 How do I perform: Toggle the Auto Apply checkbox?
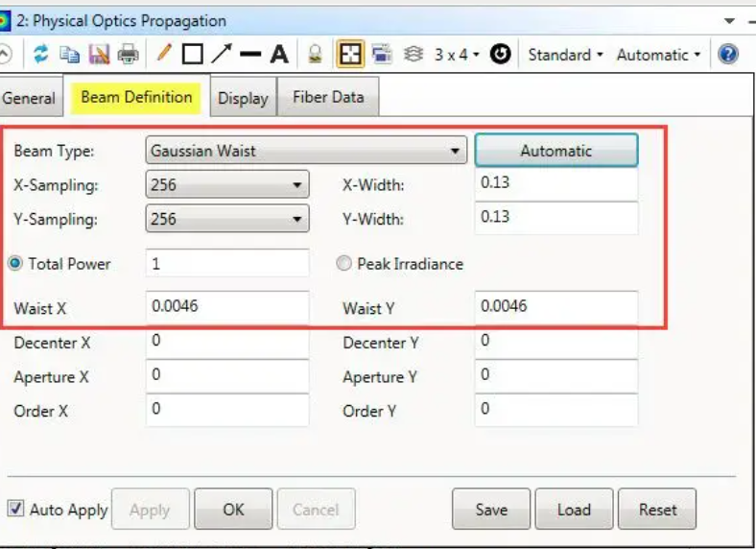point(15,509)
